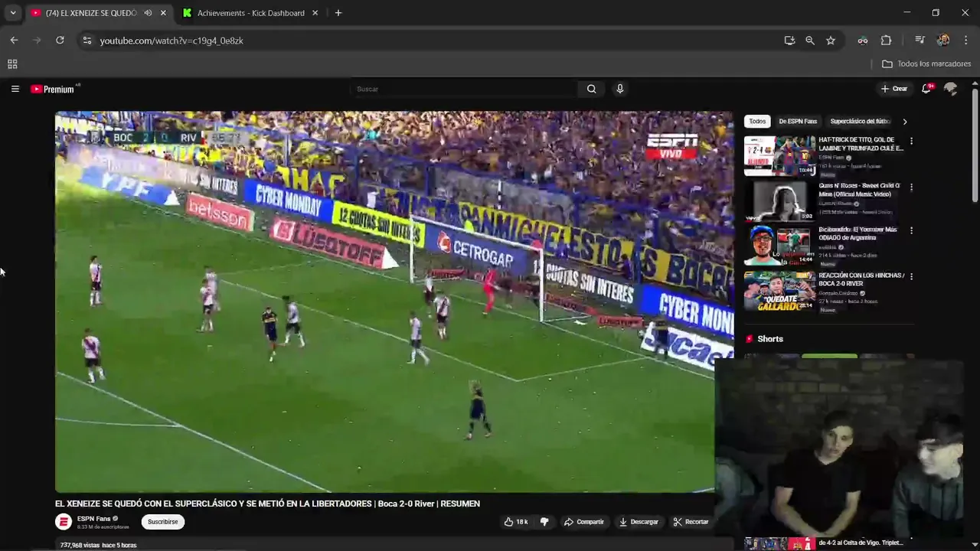Switch to Achievements - Kick Dashboard tab
The image size is (980, 551).
pos(250,13)
